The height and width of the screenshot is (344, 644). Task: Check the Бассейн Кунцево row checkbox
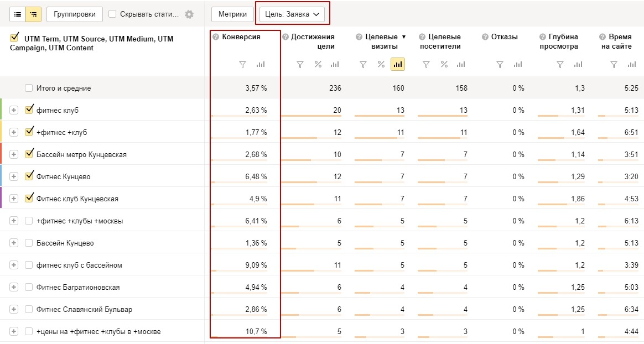(29, 243)
